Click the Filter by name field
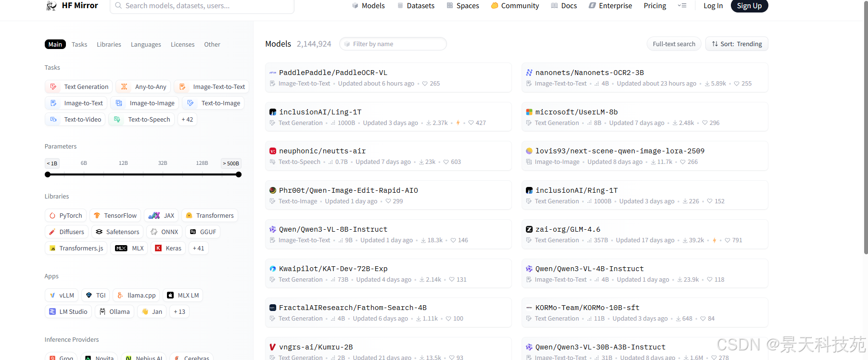 pos(393,44)
